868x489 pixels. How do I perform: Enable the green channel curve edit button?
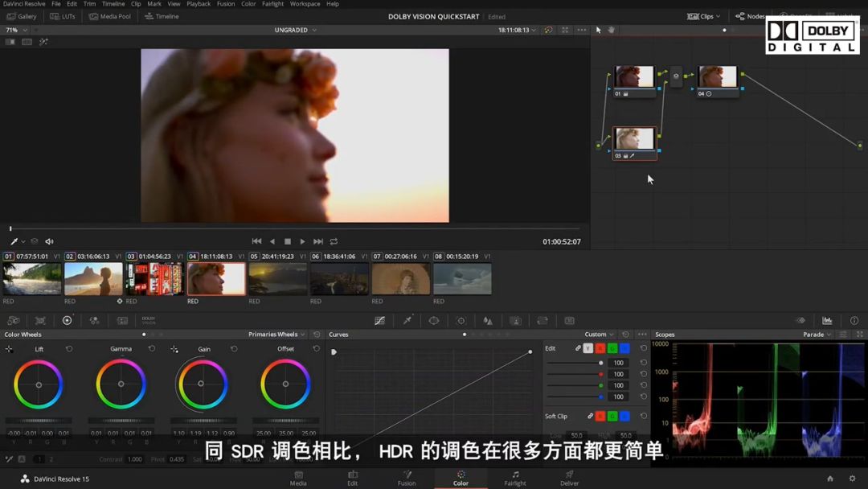click(x=612, y=348)
